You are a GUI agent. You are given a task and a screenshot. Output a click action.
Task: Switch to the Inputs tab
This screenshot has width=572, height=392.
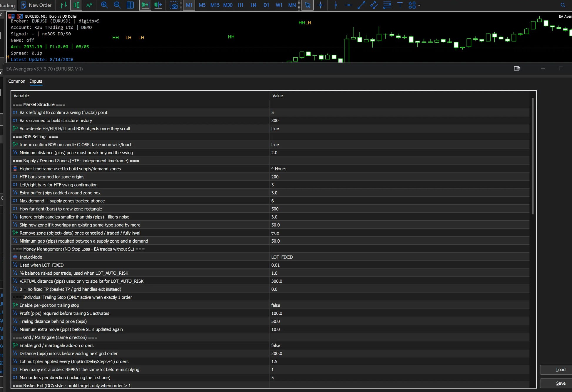(36, 81)
